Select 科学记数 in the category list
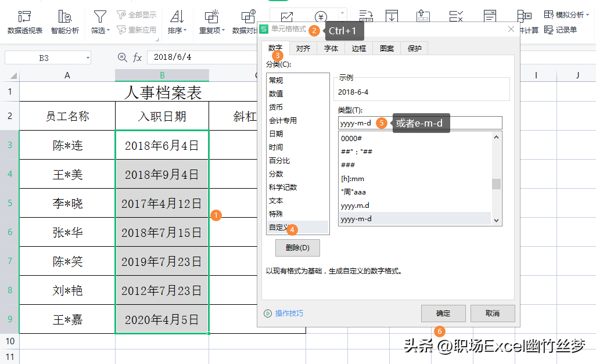596x364 pixels. tap(297, 187)
